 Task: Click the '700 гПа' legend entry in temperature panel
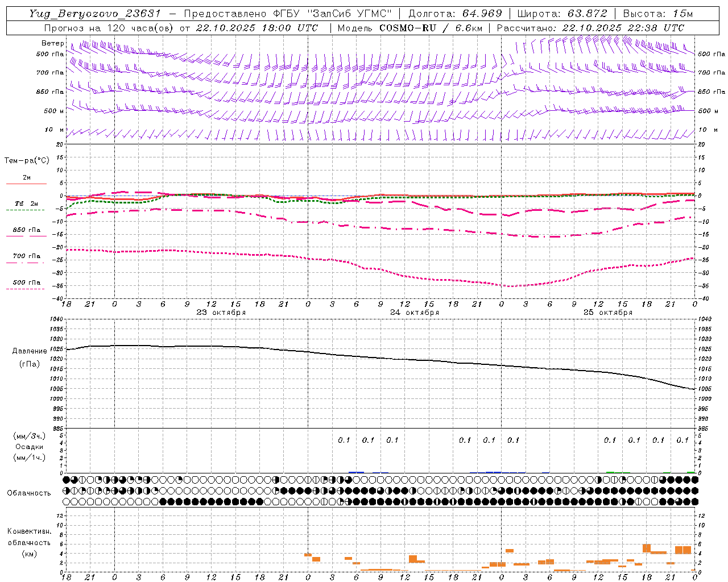click(26, 256)
